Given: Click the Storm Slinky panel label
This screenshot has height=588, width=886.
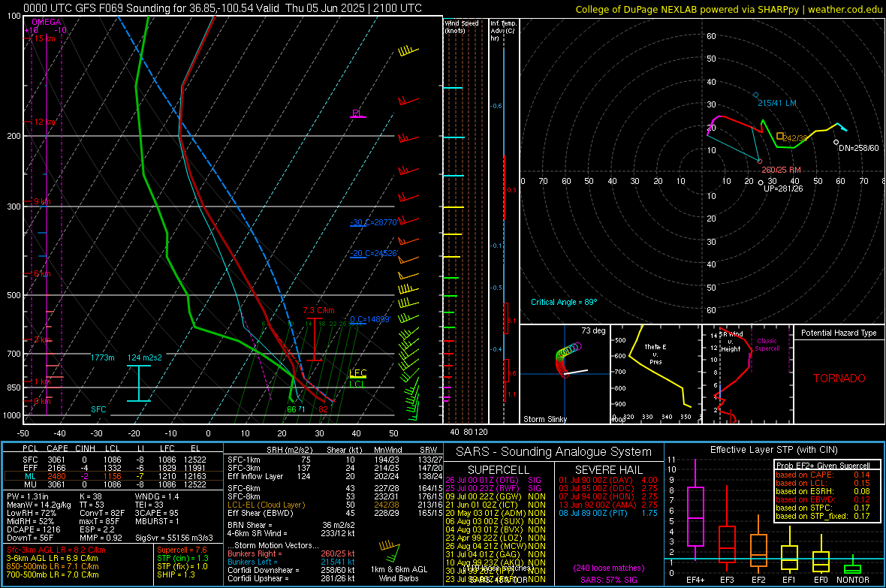Looking at the screenshot, I should point(544,419).
